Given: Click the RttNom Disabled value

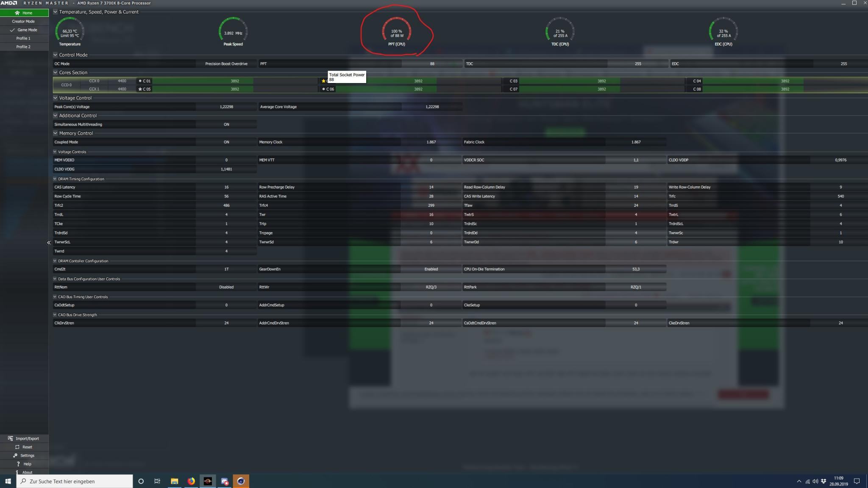Looking at the screenshot, I should point(226,287).
